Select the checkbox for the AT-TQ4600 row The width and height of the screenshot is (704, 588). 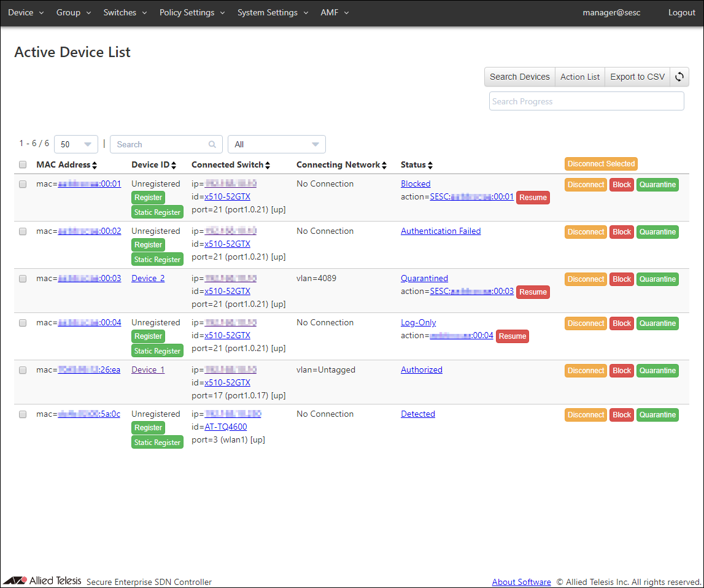point(23,414)
